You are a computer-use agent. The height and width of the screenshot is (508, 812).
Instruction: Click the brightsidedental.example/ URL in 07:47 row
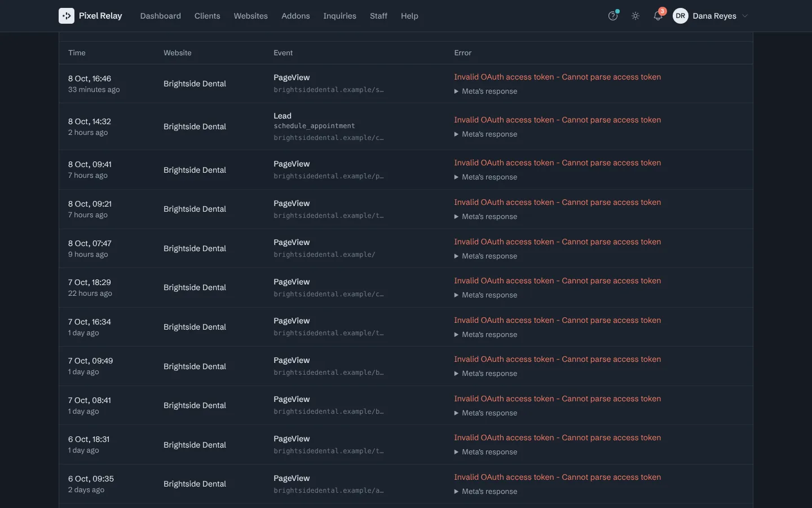[x=324, y=255]
